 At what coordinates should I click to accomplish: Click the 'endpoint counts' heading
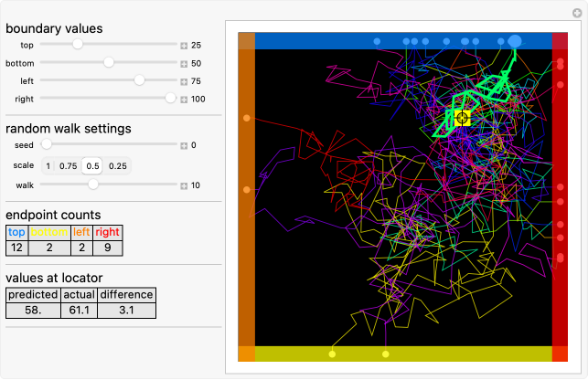click(53, 215)
